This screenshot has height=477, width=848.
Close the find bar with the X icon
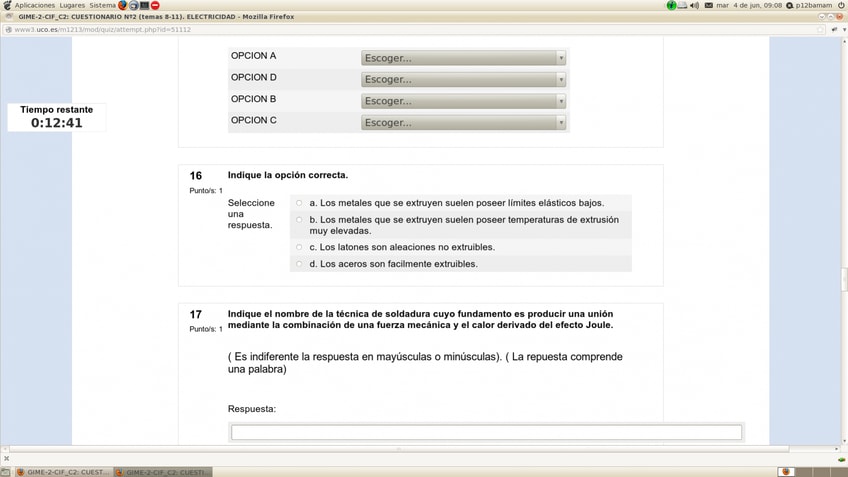pos(6,459)
